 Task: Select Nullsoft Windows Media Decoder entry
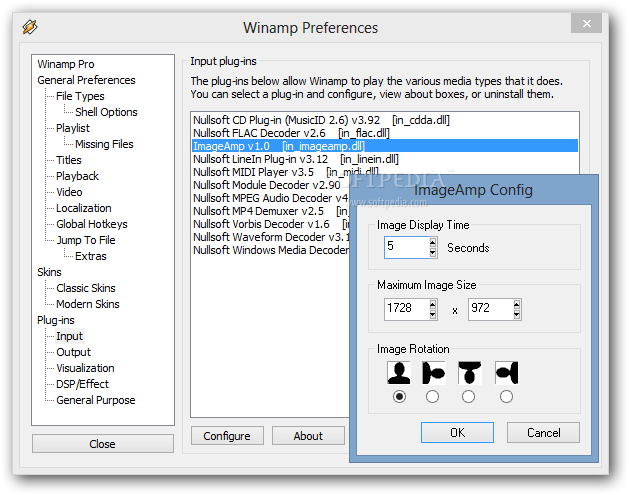point(271,250)
